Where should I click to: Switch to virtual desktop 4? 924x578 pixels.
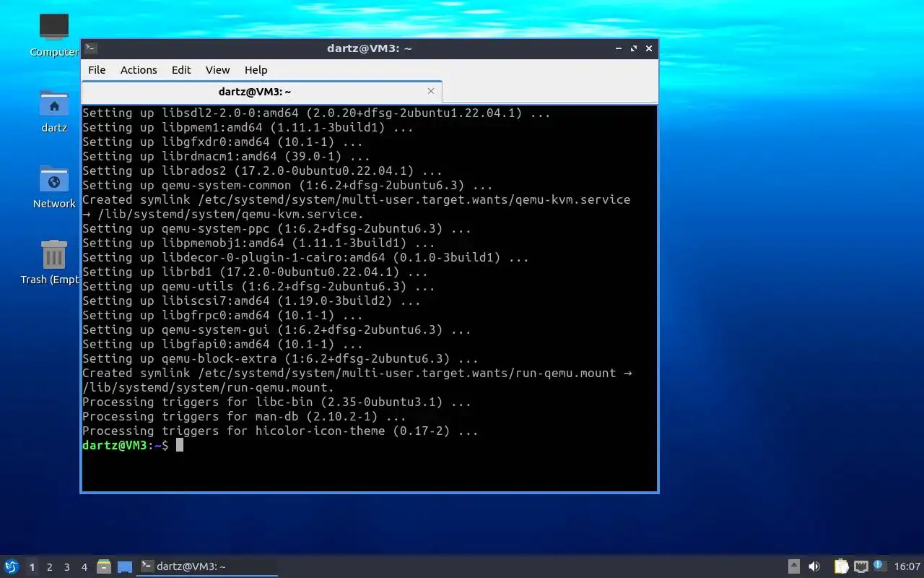[x=84, y=567]
